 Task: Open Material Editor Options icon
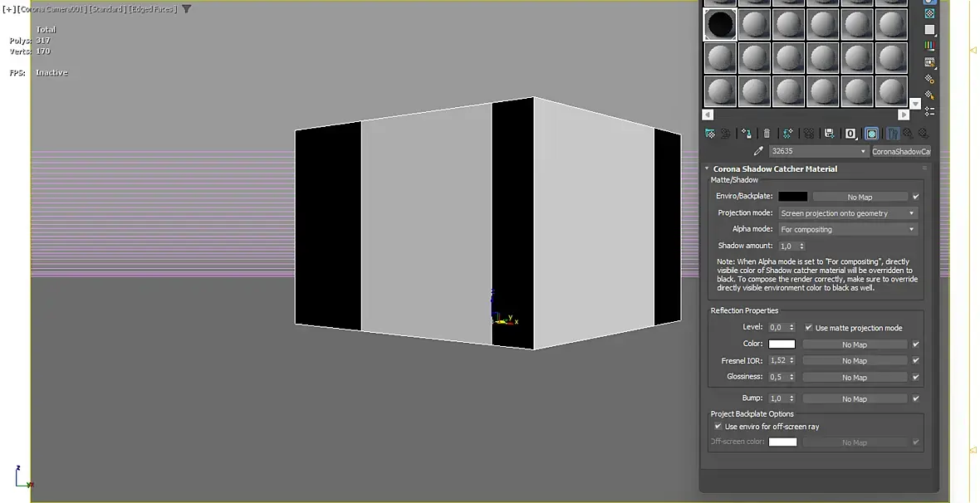point(929,79)
